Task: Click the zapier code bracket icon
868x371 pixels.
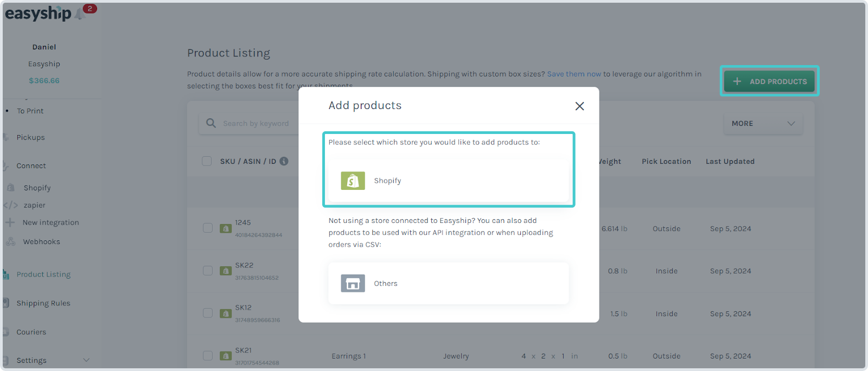Action: (11, 205)
